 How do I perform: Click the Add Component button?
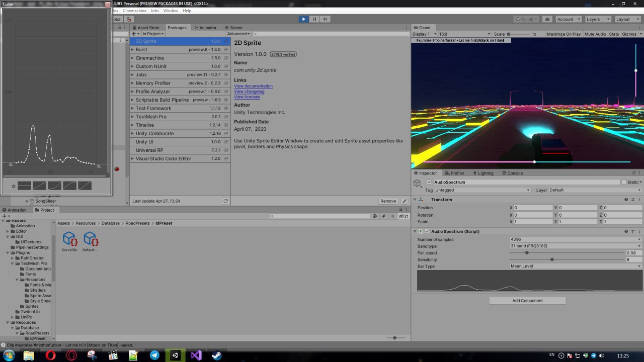(x=527, y=301)
